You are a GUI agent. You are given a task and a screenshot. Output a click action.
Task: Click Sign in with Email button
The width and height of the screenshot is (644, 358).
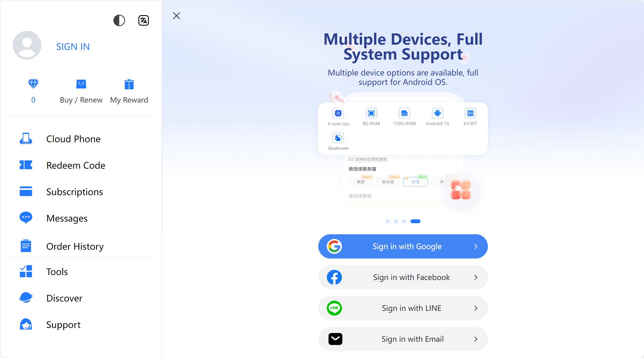click(x=402, y=339)
